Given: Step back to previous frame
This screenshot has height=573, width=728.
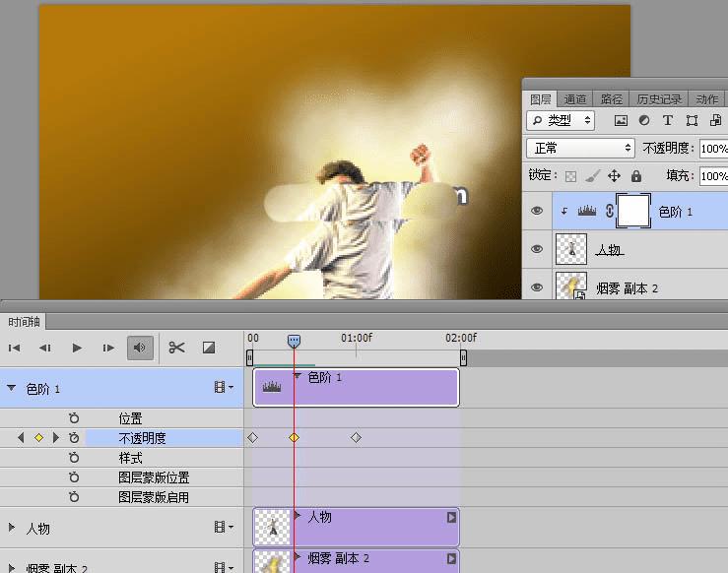Looking at the screenshot, I should 45,348.
